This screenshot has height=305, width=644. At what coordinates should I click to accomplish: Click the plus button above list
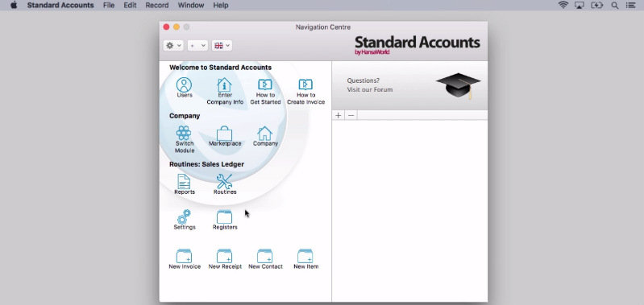(x=338, y=116)
